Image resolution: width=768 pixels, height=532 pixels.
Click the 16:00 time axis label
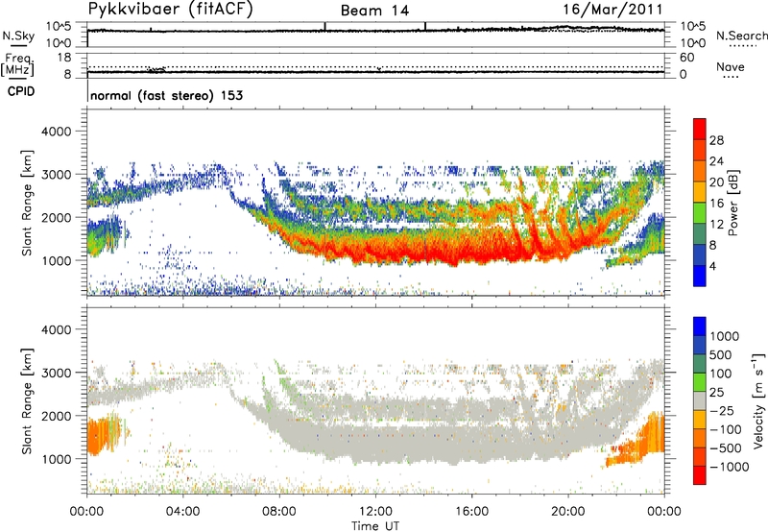click(471, 512)
